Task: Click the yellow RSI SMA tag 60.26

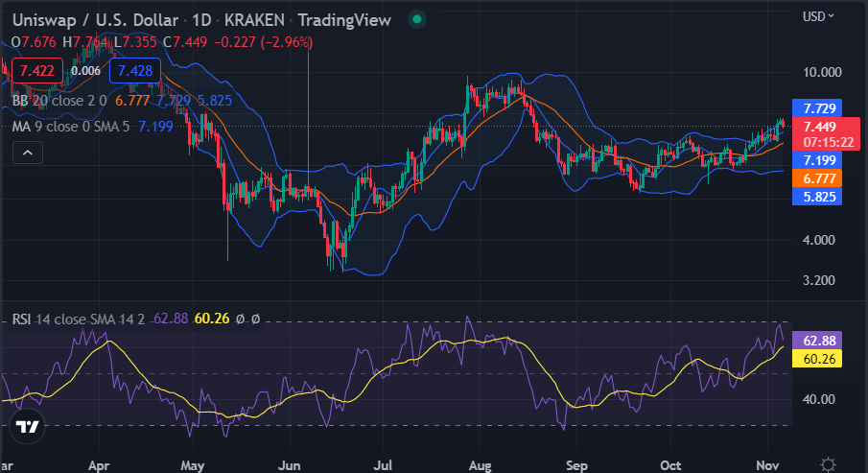Action: coord(817,359)
